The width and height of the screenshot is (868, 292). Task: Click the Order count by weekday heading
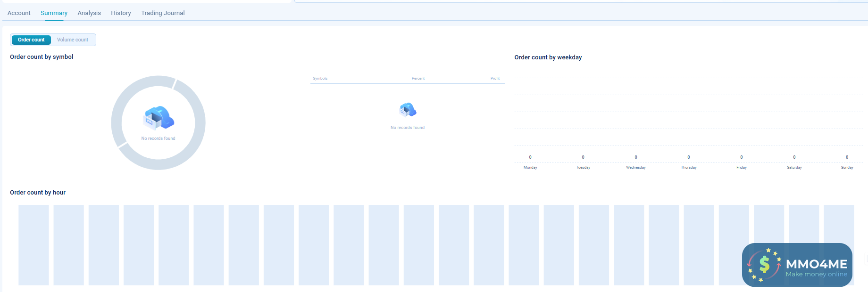click(548, 57)
